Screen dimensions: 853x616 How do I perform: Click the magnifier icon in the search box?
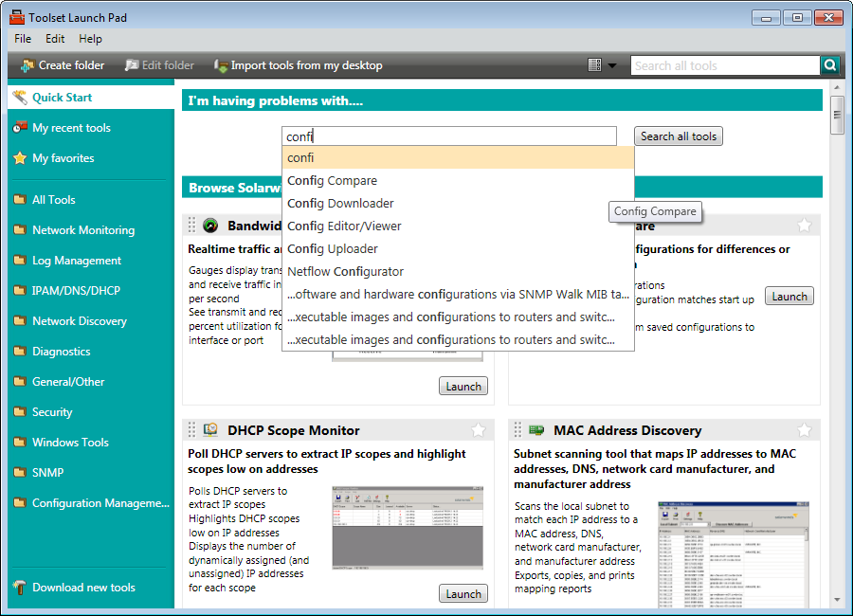click(829, 64)
